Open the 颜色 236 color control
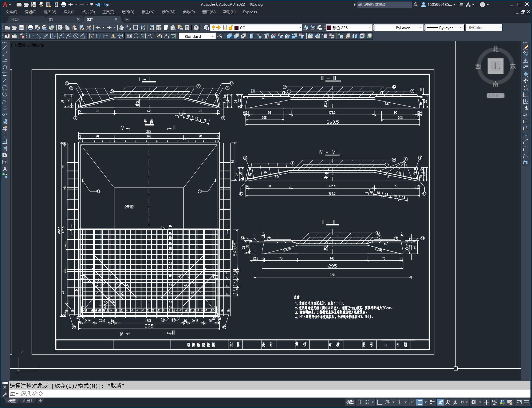Screen dimensions: 532x408 click(x=349, y=28)
